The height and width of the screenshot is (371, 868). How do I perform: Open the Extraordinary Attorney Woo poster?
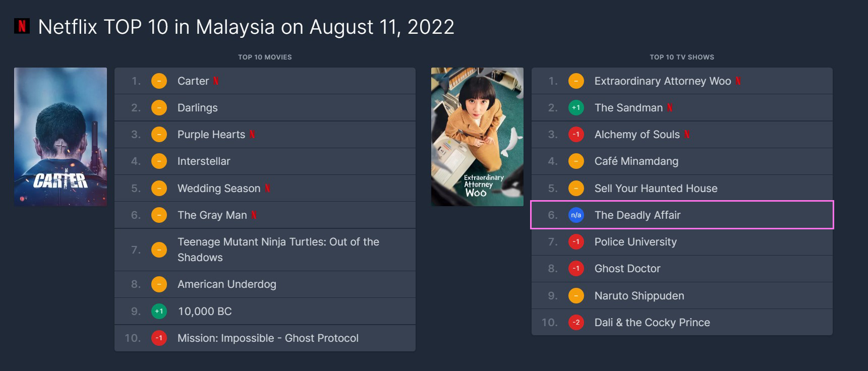(x=477, y=137)
